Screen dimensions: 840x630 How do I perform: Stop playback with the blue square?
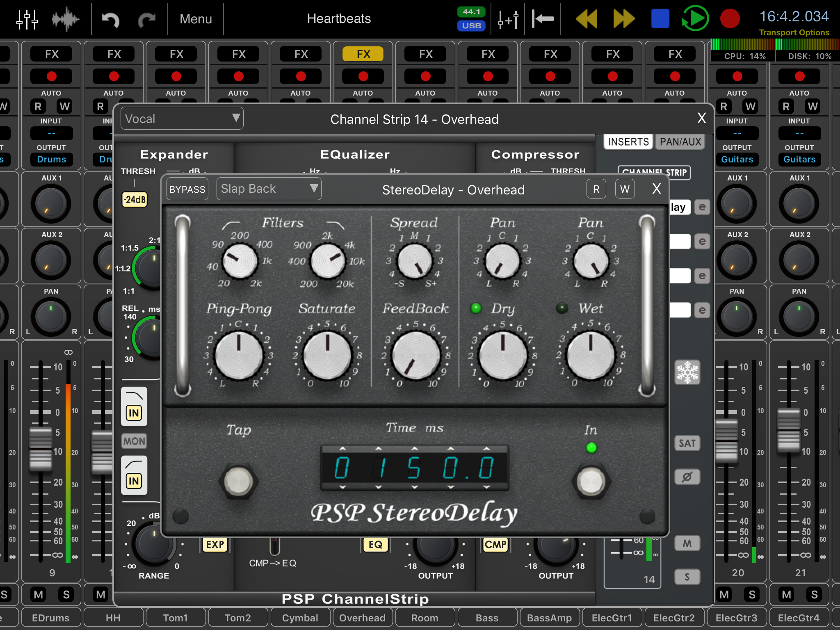click(660, 19)
